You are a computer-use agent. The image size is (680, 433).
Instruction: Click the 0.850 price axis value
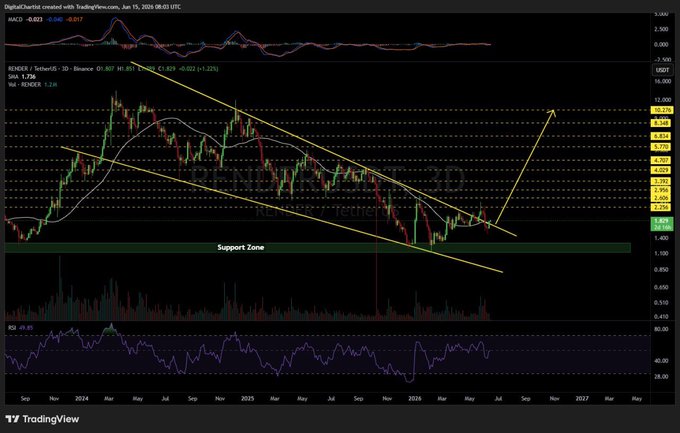click(x=662, y=269)
